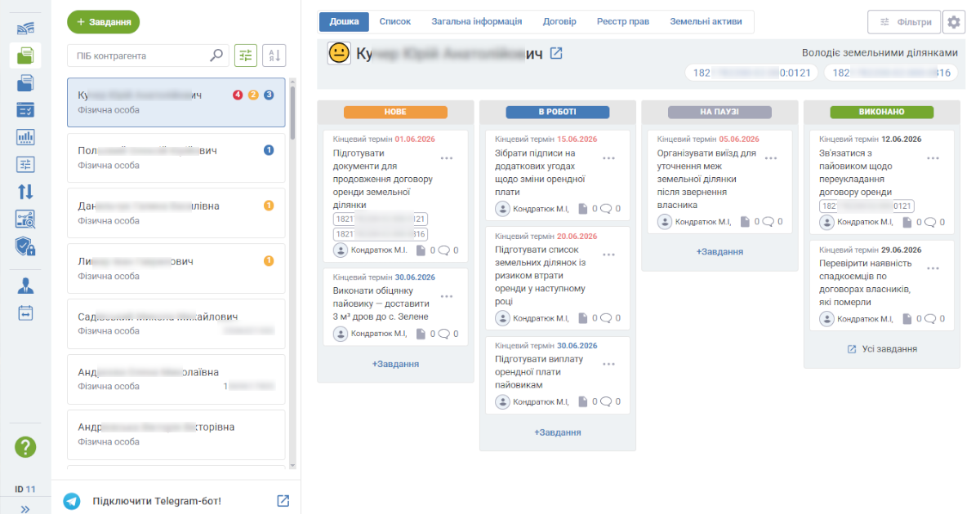Click the app logo icon atop sidebar
The image size is (980, 514).
(x=25, y=29)
